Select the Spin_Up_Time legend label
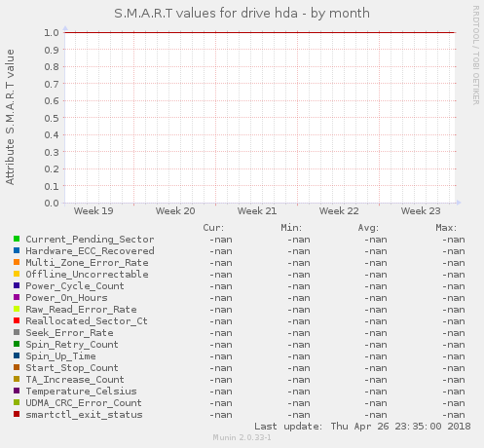The width and height of the screenshot is (484, 448). [60, 356]
